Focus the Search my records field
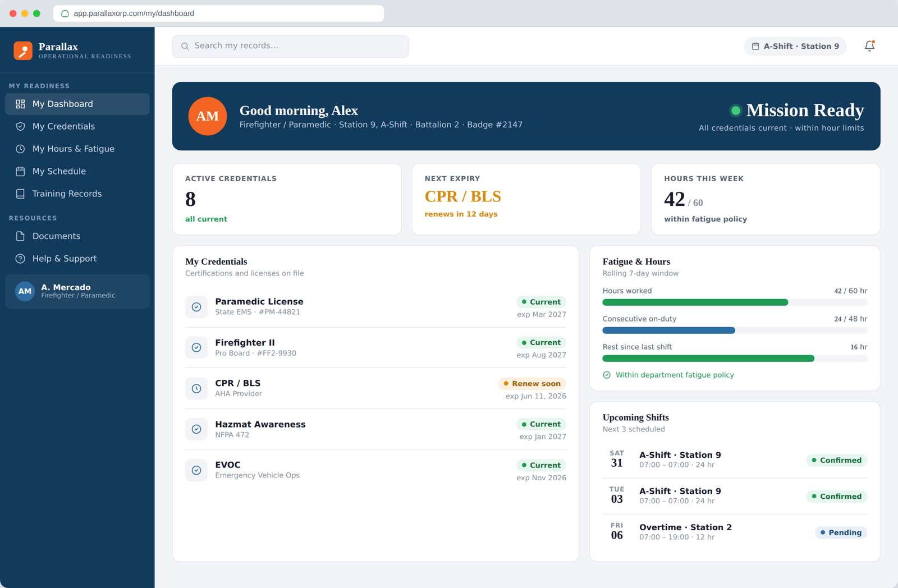898x588 pixels. click(x=290, y=46)
